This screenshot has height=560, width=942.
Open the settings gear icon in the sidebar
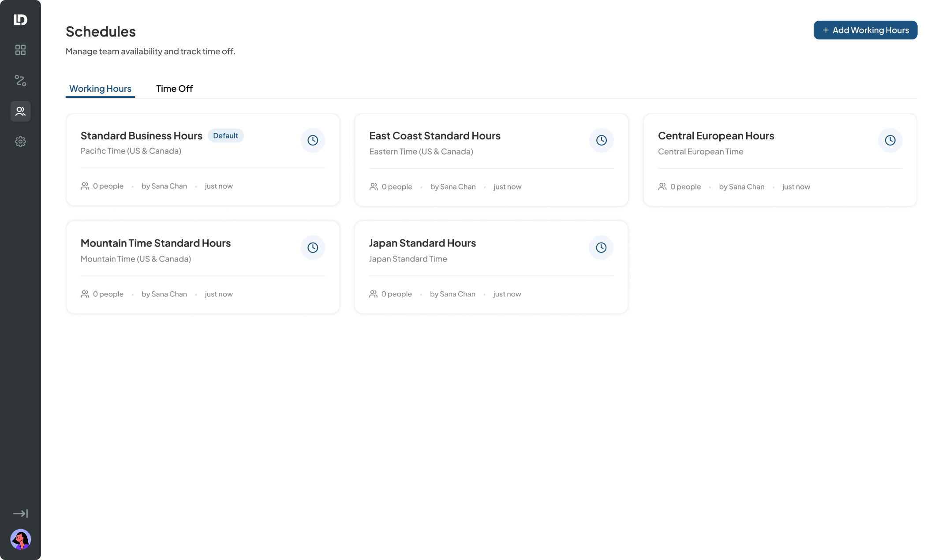(x=20, y=142)
